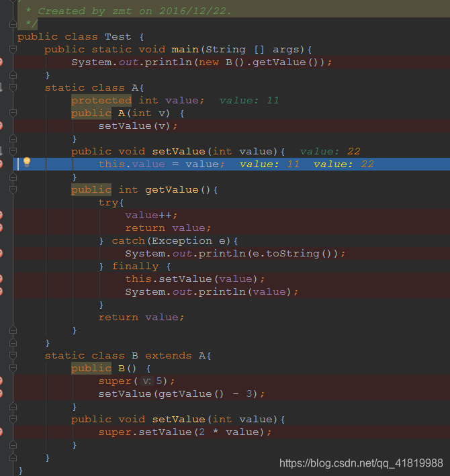Image resolution: width=450 pixels, height=476 pixels.
Task: Click 'String [] args' in main signature
Action: pyautogui.click(x=255, y=50)
